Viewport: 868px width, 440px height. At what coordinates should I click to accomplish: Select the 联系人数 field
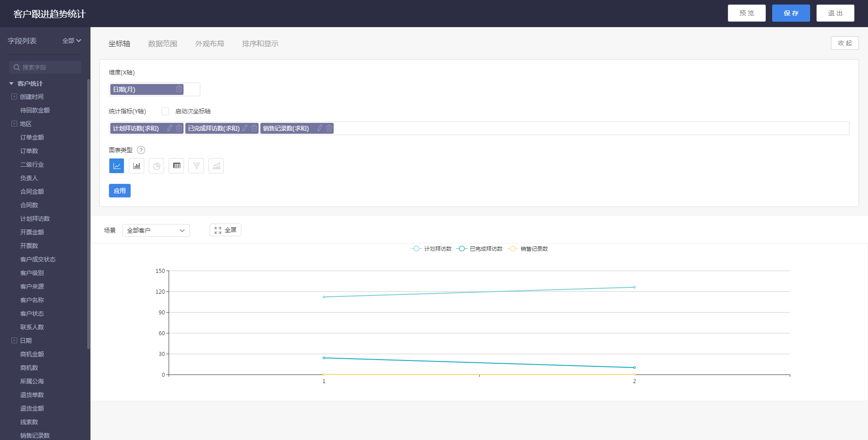pyautogui.click(x=32, y=327)
